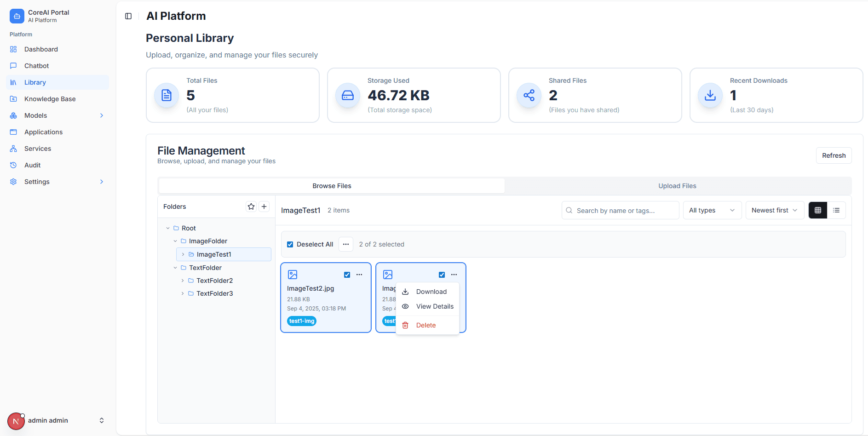Uncheck the second image card checkbox
The image size is (868, 436).
(442, 275)
